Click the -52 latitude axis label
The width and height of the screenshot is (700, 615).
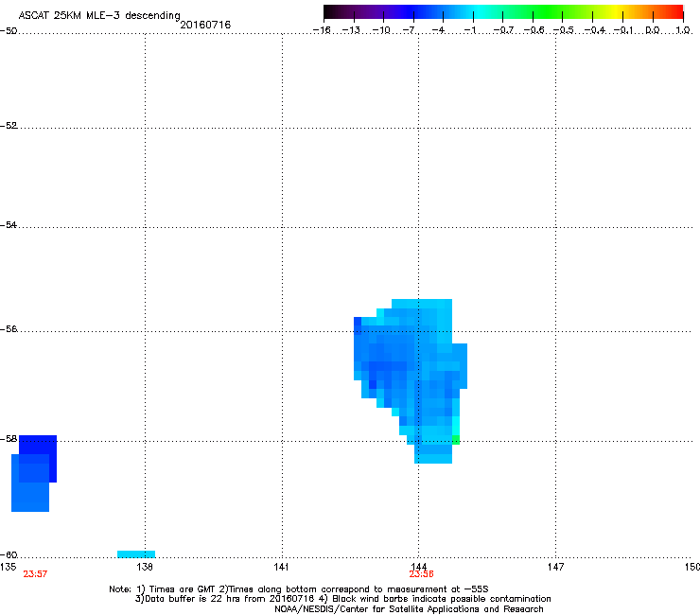click(9, 126)
